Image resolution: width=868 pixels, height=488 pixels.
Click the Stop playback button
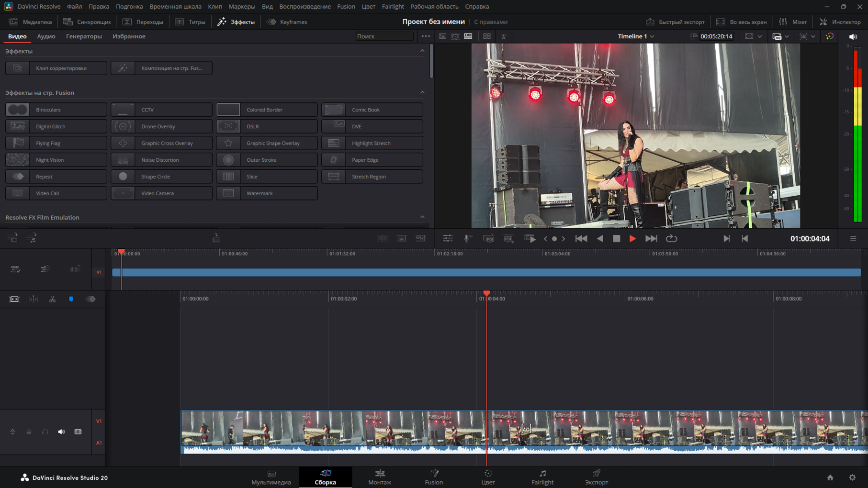point(616,238)
